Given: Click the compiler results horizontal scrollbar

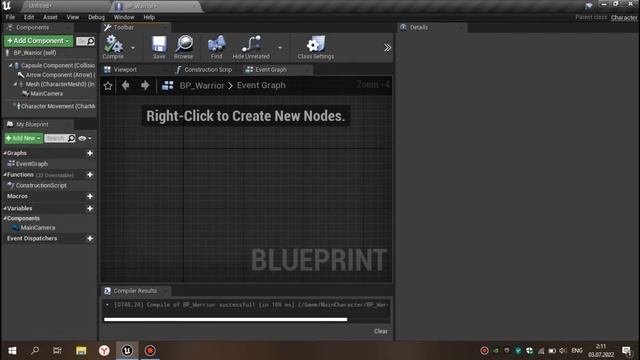Looking at the screenshot, I should 226,320.
